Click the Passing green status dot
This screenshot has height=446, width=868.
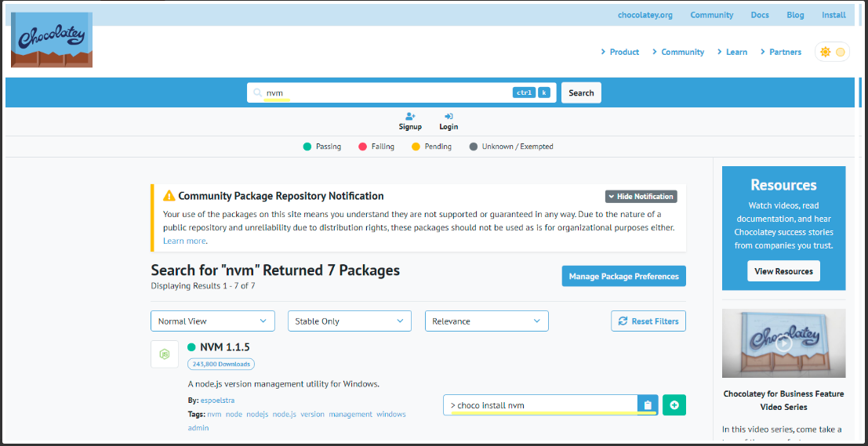[x=307, y=147]
